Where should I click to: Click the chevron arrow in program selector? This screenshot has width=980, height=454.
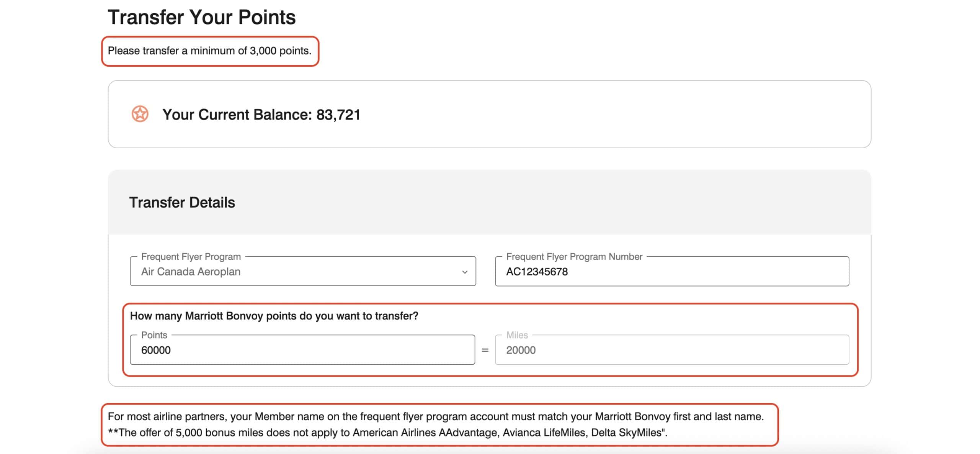pos(465,272)
